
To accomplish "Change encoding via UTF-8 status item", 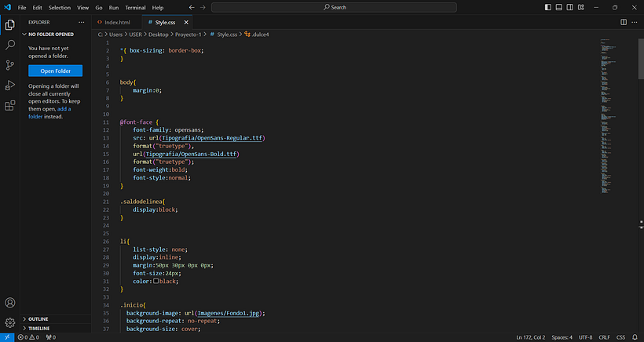I will [x=586, y=337].
